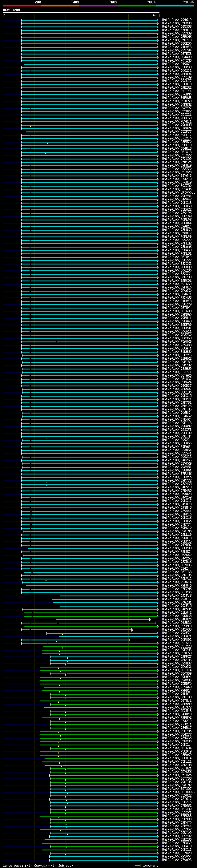197x868 pixels.
Task: Click the =100char. scale legend
Action: point(147,865)
